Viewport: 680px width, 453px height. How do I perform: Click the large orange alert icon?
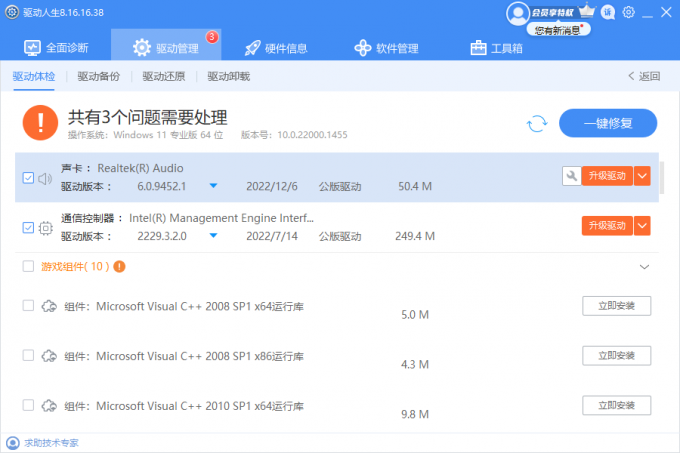(x=40, y=123)
